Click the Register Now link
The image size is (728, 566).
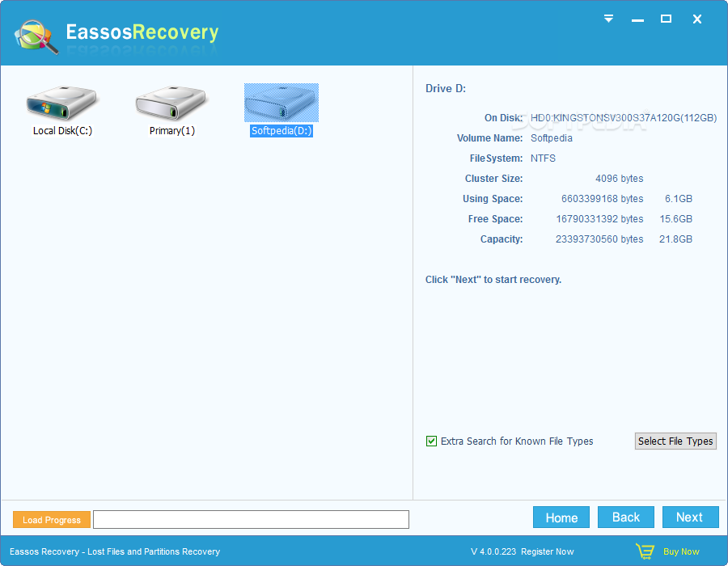click(x=548, y=551)
